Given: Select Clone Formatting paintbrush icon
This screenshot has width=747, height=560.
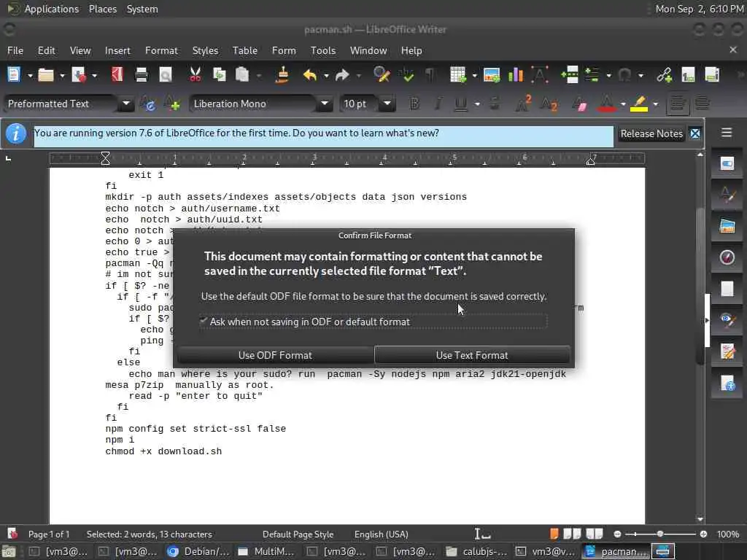Looking at the screenshot, I should [282, 75].
